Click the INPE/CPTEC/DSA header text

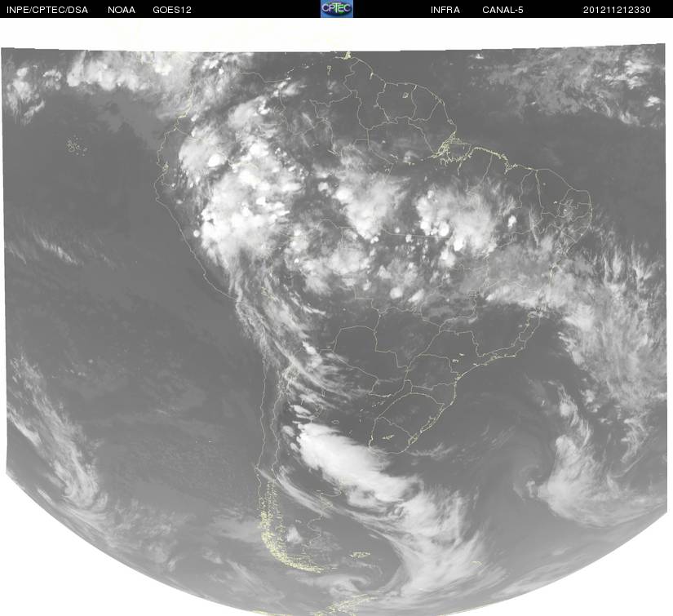point(47,10)
